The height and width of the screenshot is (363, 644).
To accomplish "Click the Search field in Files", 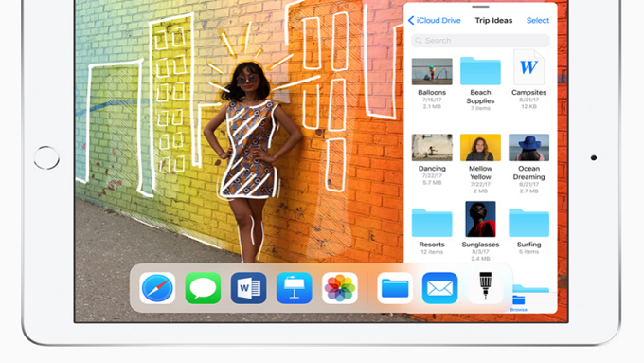I will point(480,41).
